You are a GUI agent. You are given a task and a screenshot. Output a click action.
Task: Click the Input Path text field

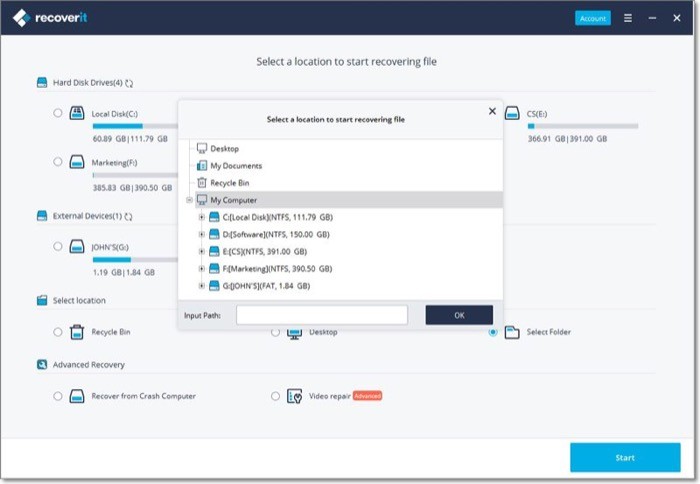(x=322, y=315)
